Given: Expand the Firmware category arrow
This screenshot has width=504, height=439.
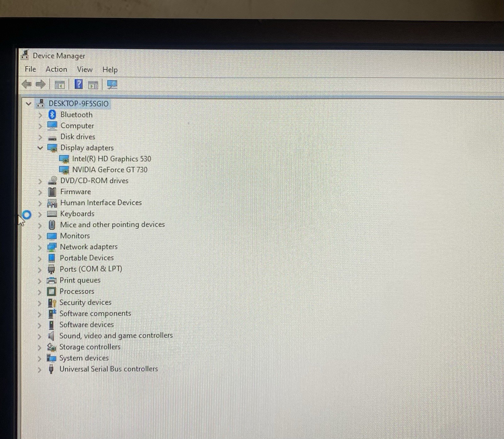Looking at the screenshot, I should tap(40, 192).
